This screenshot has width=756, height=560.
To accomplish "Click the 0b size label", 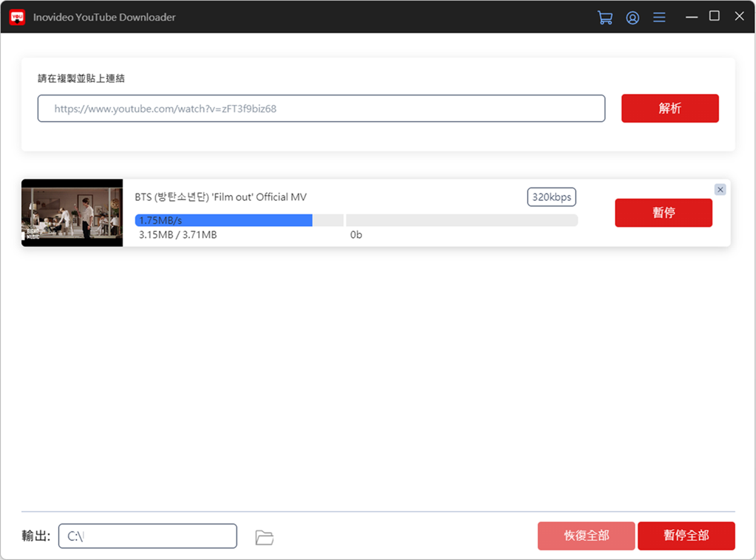I will point(355,235).
